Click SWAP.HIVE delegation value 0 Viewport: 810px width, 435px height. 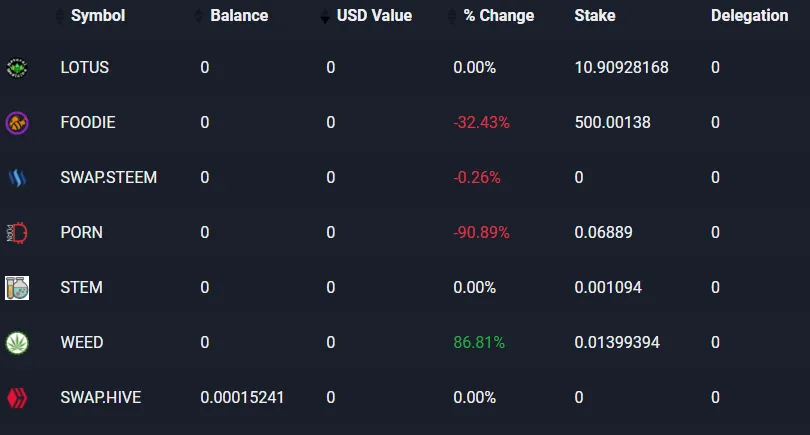click(x=715, y=398)
